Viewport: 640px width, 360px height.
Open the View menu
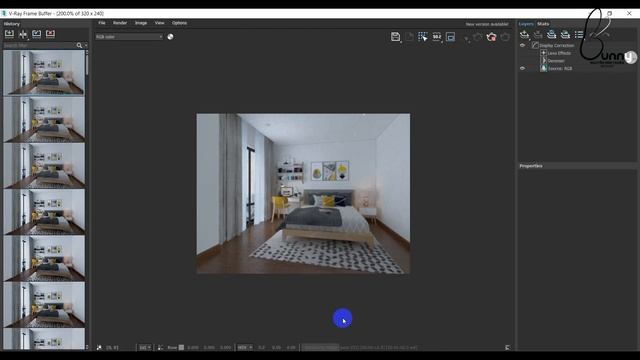coord(160,23)
